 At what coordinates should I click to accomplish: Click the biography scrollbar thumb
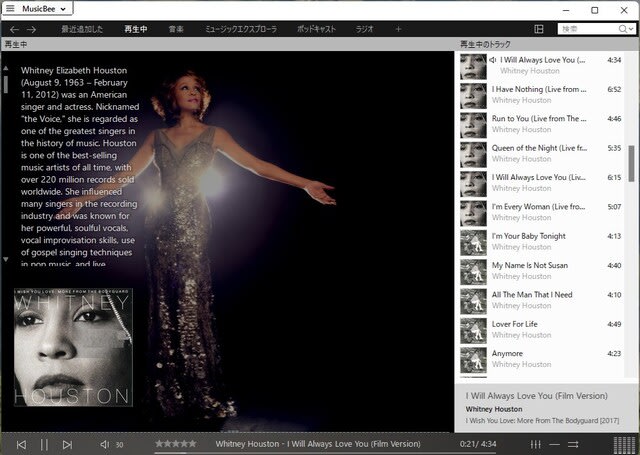click(x=6, y=84)
